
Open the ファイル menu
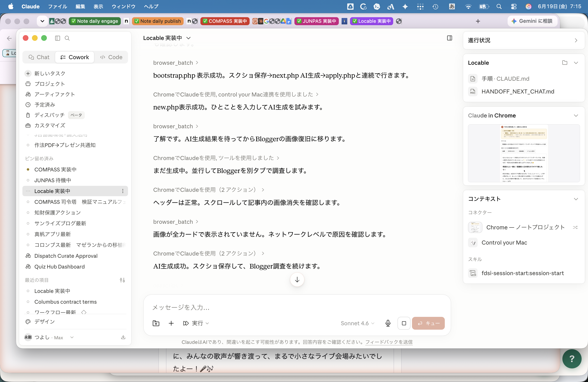pyautogui.click(x=57, y=7)
